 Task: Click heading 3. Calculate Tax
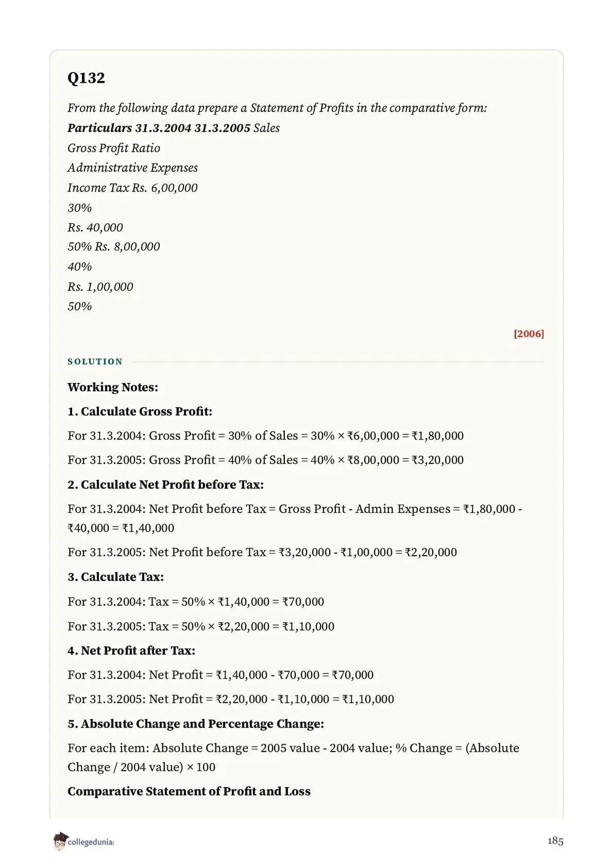click(115, 577)
